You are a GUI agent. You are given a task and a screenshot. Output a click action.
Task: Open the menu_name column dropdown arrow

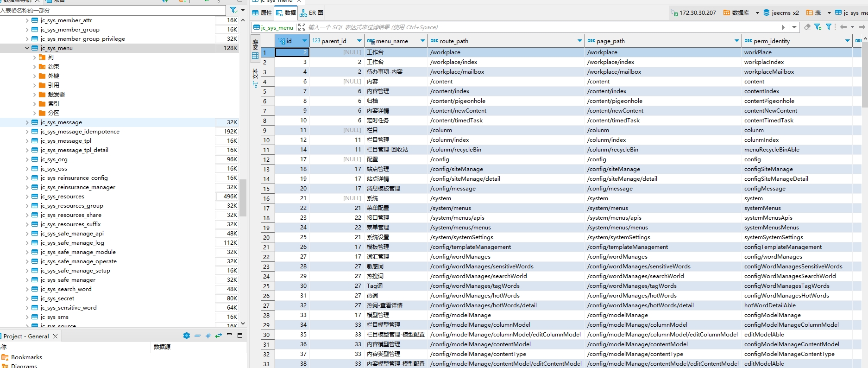tap(422, 41)
